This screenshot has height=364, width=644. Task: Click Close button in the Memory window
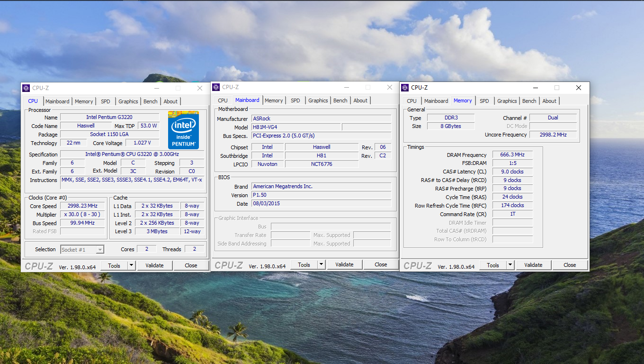(x=570, y=265)
